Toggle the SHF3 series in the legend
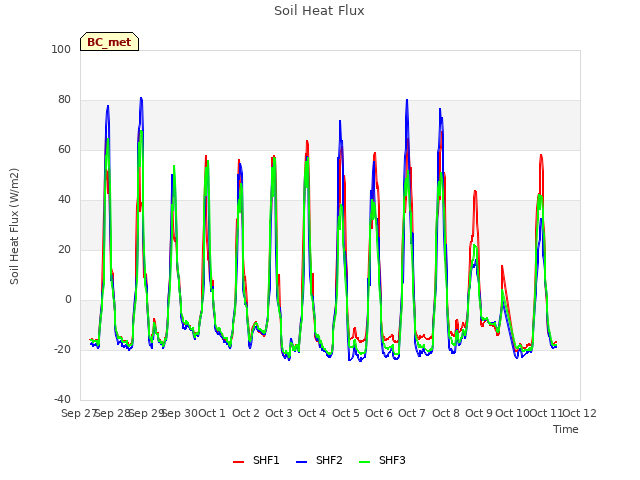 382,460
